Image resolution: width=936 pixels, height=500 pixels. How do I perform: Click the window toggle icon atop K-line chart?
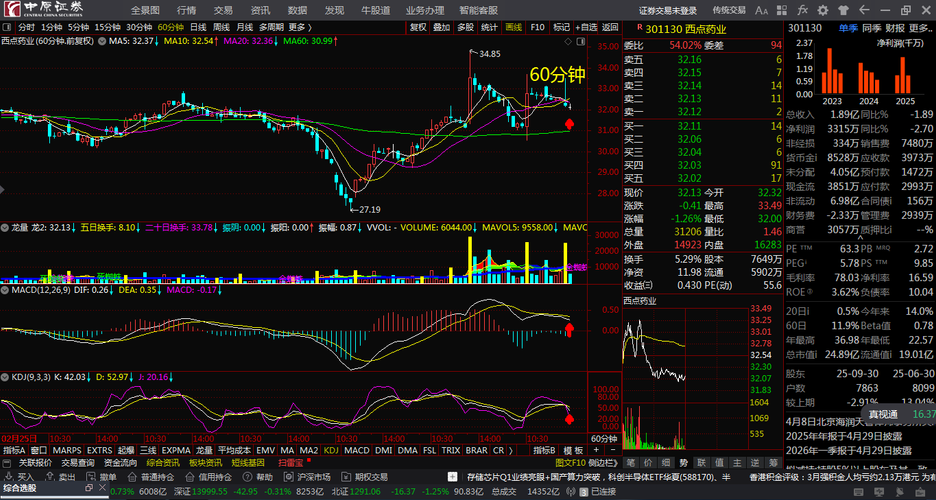[580, 41]
